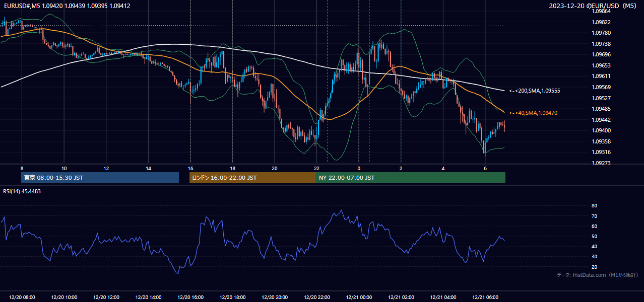
Task: Click price axis value 1.09780
Action: click(x=601, y=33)
